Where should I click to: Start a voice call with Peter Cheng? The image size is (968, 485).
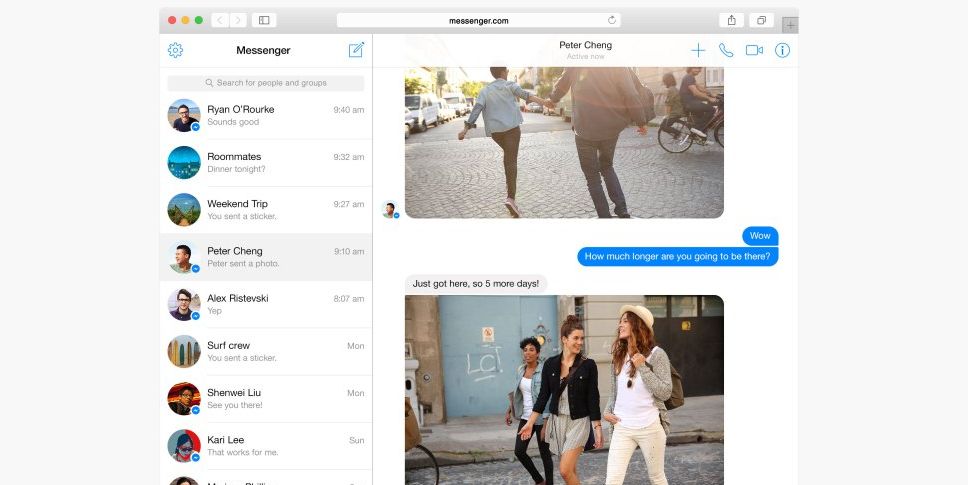coord(726,50)
